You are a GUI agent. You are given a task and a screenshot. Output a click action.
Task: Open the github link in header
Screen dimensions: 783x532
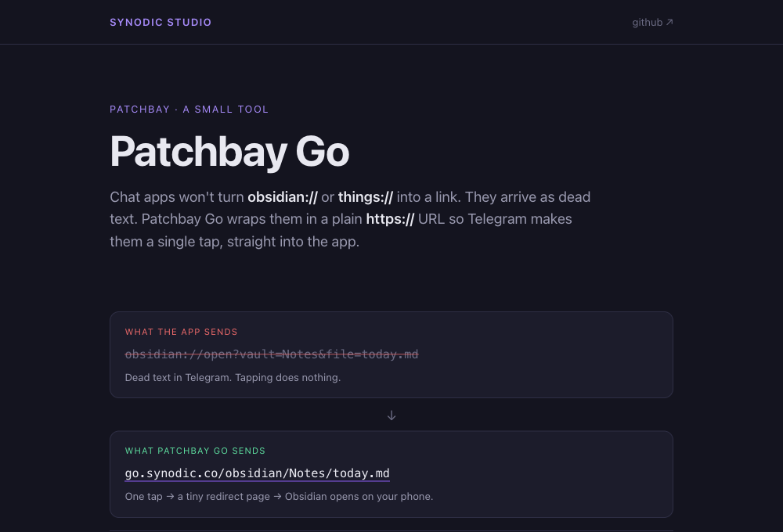pyautogui.click(x=652, y=23)
